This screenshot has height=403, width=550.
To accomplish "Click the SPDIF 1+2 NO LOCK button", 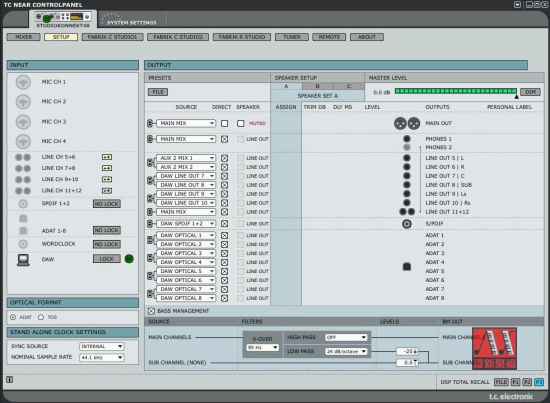I will 107,204.
